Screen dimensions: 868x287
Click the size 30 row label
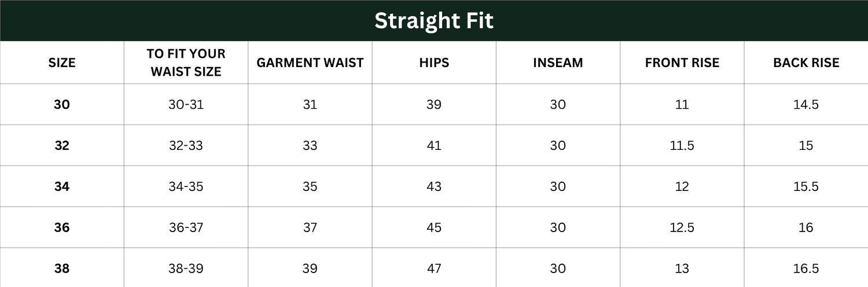[x=62, y=105]
